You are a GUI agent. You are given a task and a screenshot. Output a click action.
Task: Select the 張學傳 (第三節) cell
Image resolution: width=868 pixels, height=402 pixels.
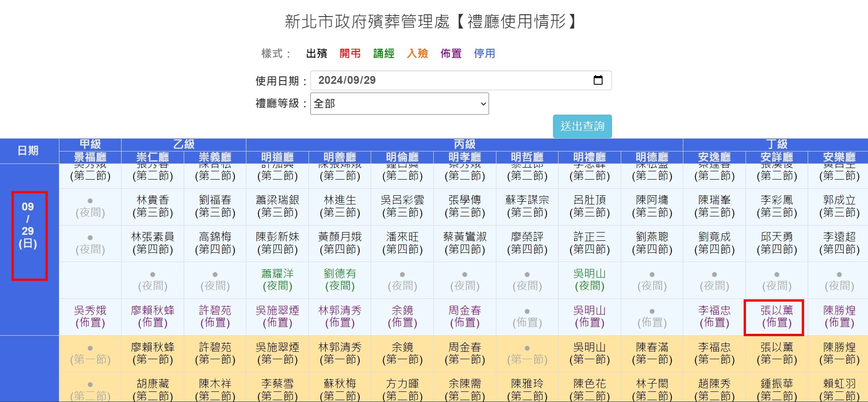coord(465,207)
